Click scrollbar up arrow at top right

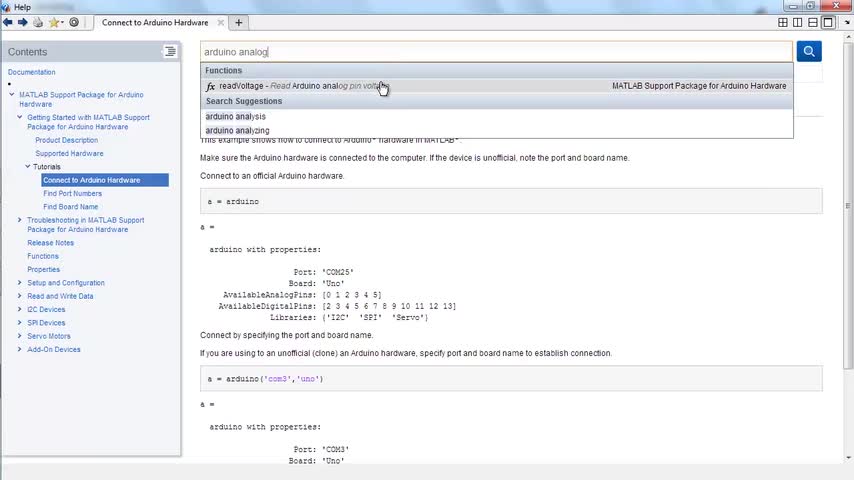(848, 37)
